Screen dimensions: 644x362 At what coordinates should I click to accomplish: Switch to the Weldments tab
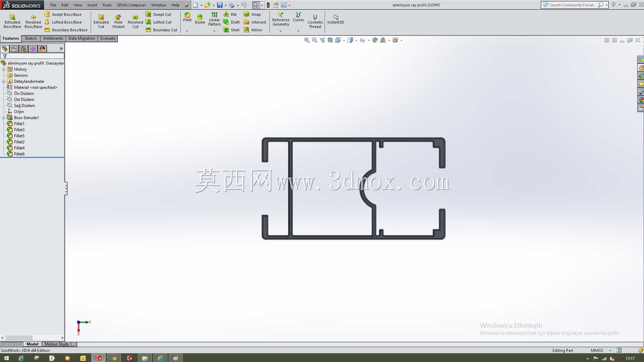(53, 38)
